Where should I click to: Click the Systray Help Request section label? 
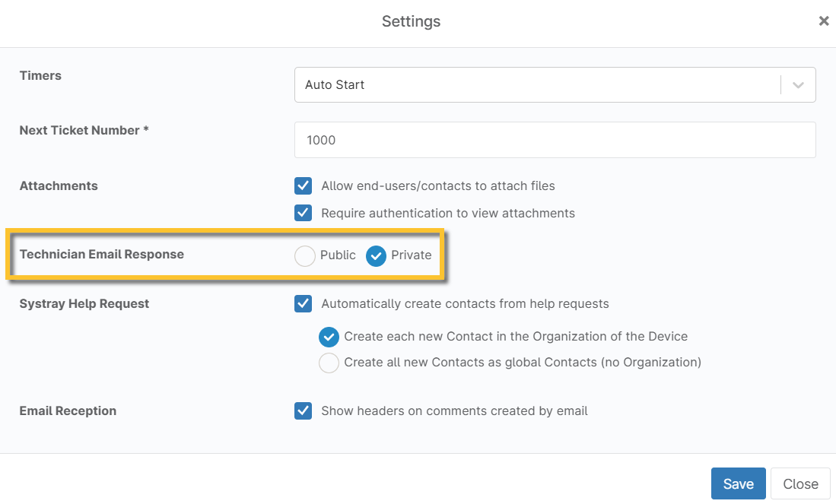click(x=84, y=303)
